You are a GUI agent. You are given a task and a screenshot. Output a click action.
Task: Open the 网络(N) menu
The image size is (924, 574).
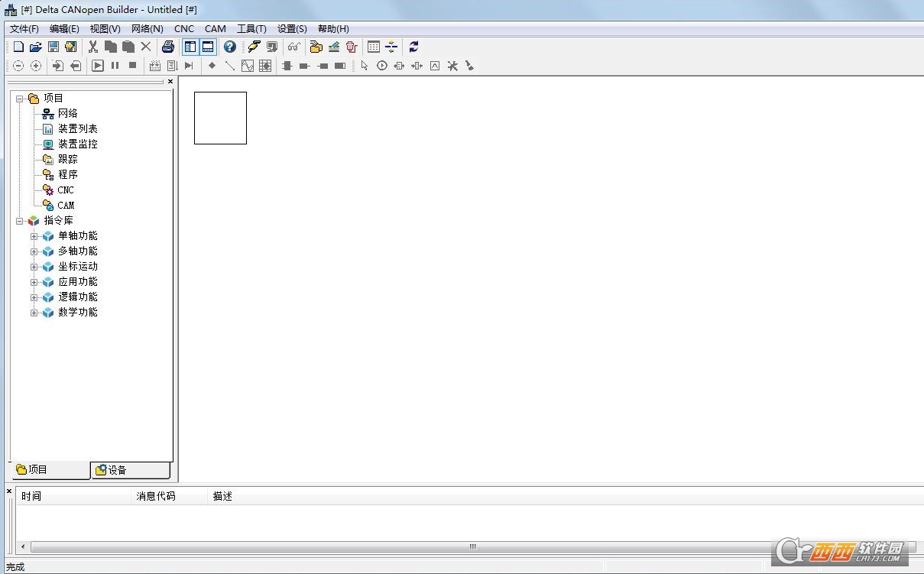[x=147, y=29]
